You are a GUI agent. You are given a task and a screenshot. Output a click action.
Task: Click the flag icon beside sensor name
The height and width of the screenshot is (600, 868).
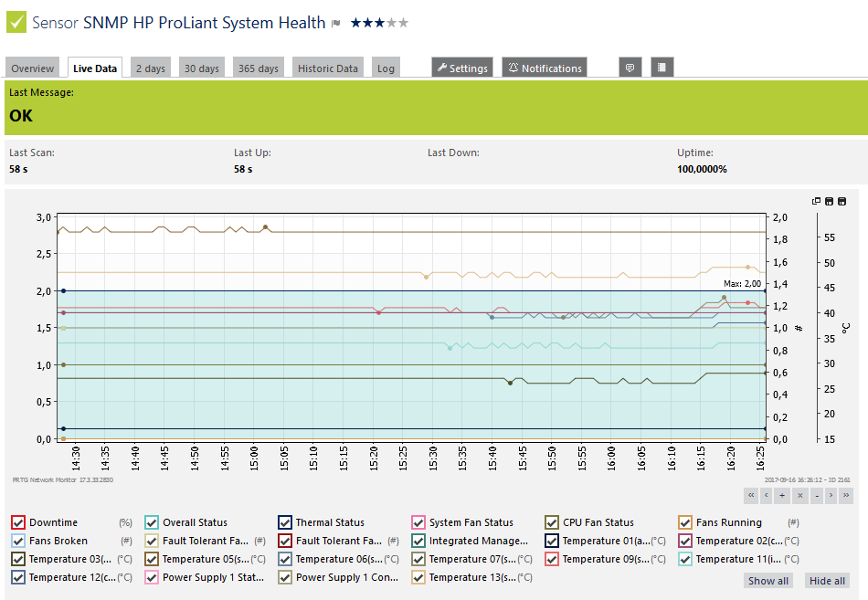[335, 23]
